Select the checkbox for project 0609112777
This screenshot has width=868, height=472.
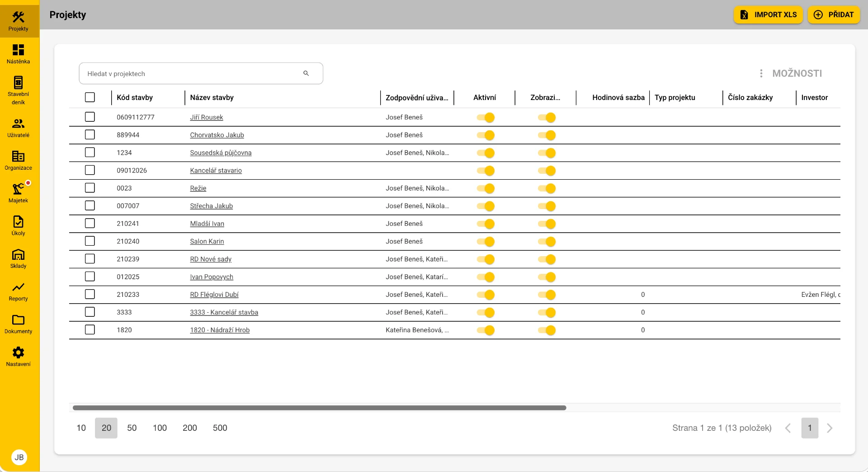pyautogui.click(x=90, y=117)
